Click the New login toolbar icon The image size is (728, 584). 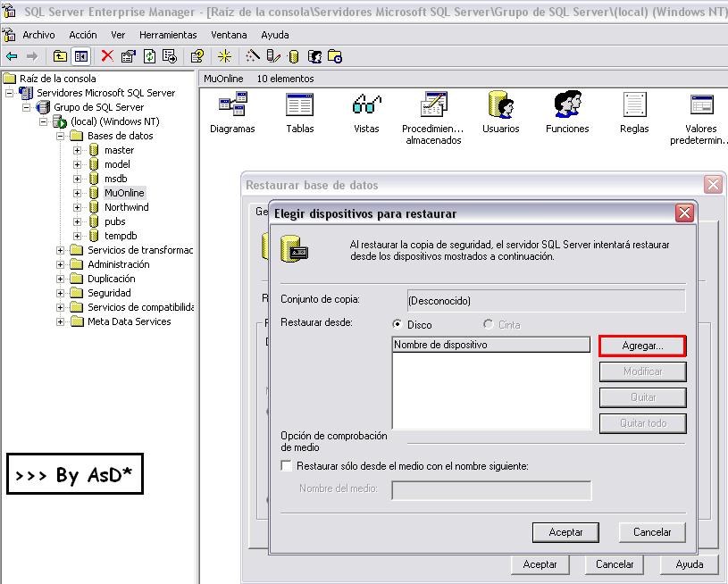click(314, 56)
